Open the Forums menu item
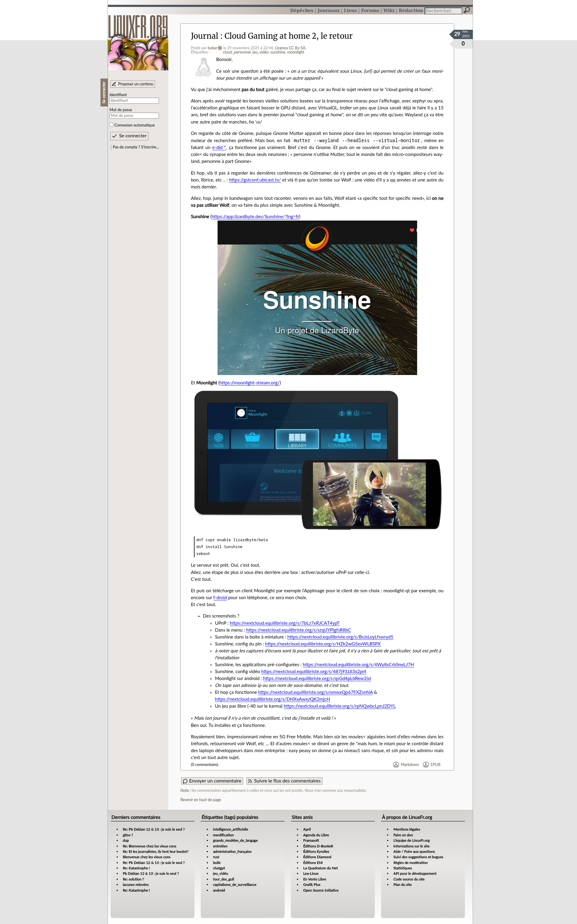This screenshot has width=577, height=924. coord(370,11)
